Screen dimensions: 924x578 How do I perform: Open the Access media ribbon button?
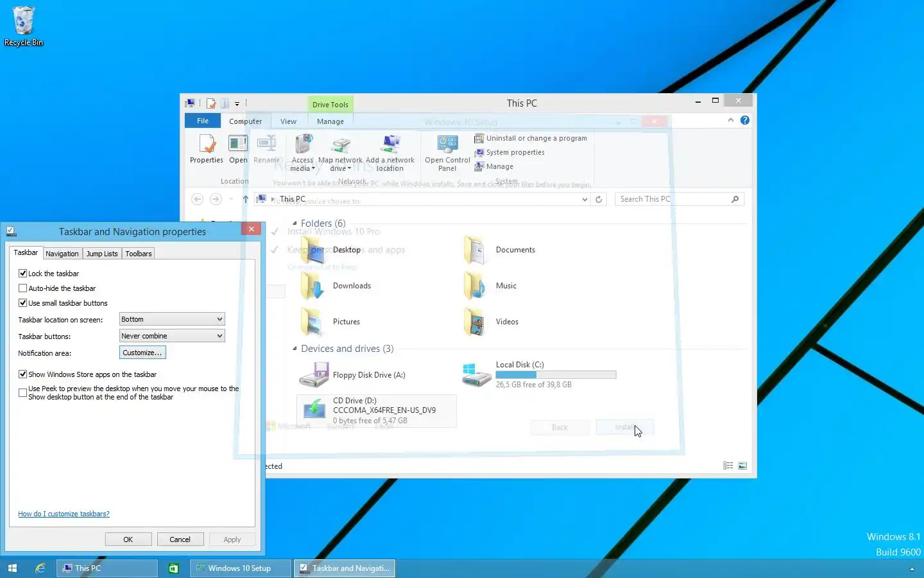click(x=302, y=153)
